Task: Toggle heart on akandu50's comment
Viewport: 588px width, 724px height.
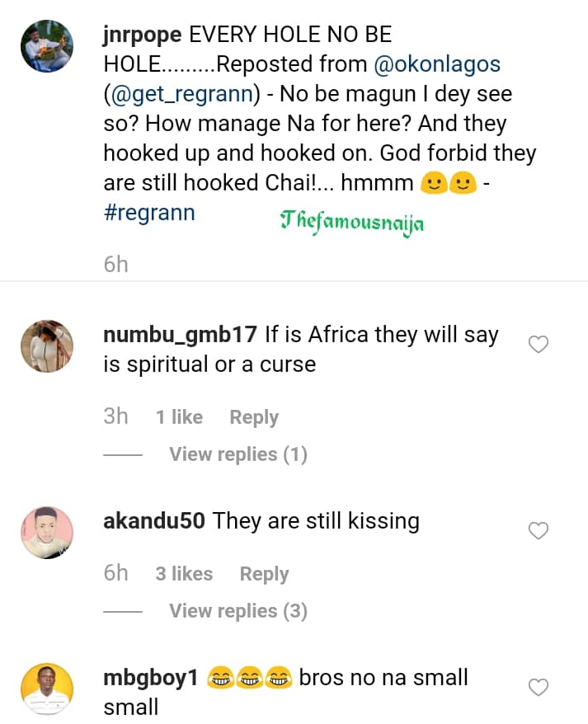Action: [x=538, y=531]
